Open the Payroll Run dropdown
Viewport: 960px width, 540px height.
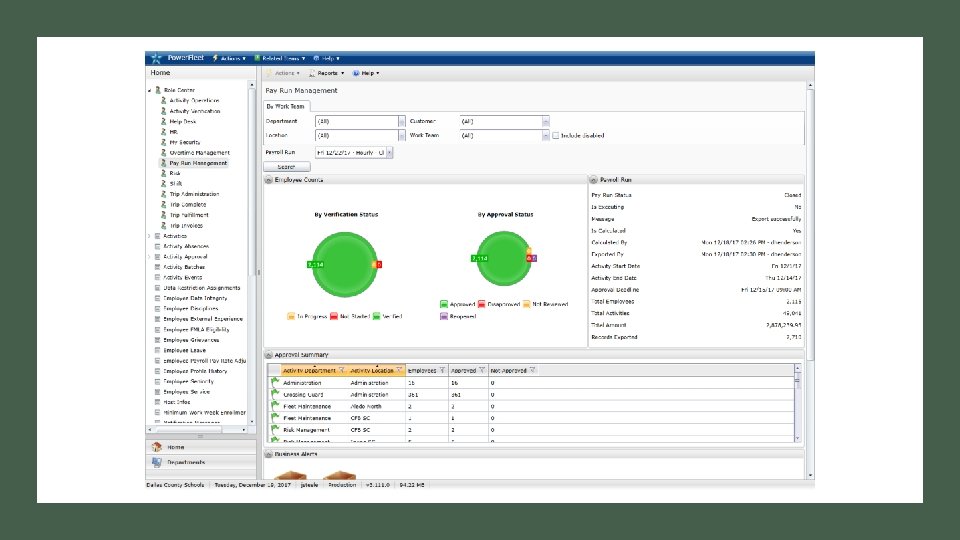(x=389, y=152)
